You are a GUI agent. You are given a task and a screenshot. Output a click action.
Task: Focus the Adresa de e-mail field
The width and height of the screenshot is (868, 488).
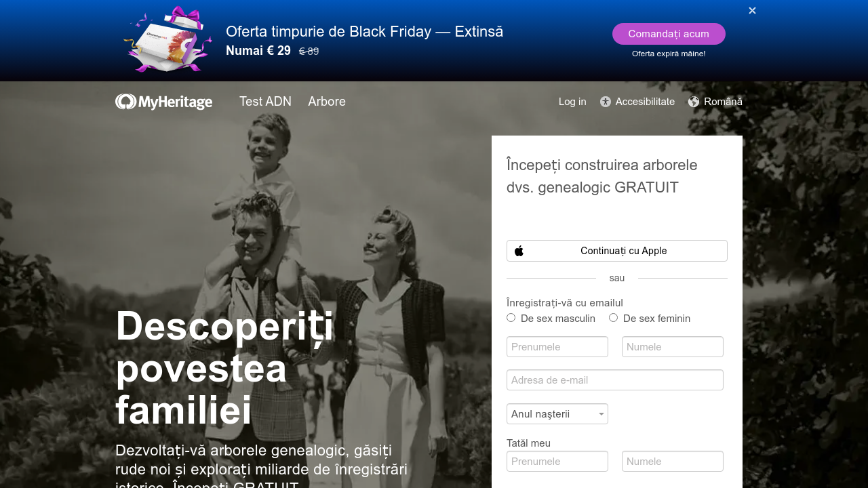(x=615, y=380)
